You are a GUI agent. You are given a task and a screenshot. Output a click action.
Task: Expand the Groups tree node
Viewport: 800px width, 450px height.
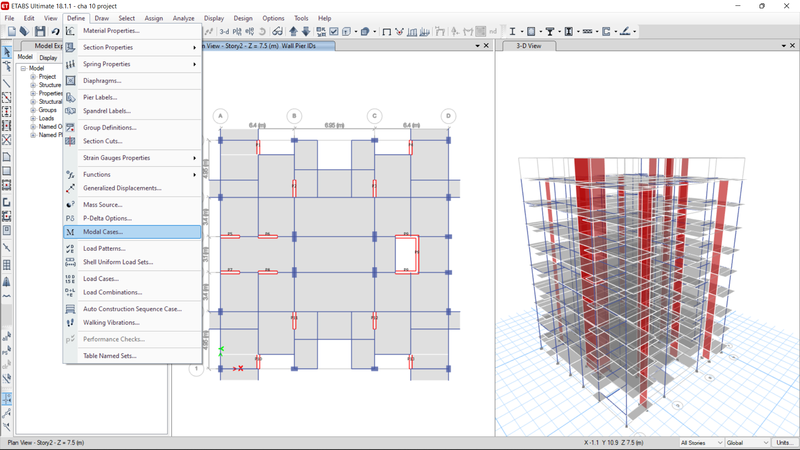pos(33,110)
